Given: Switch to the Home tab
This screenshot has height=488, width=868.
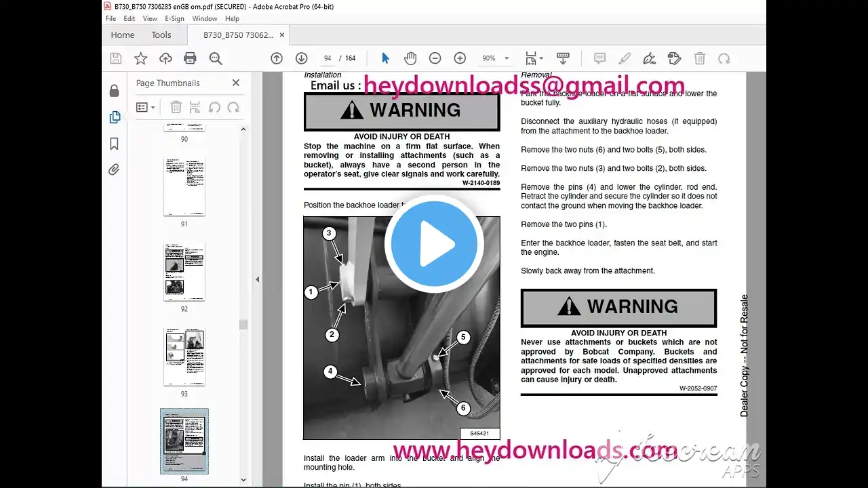Looking at the screenshot, I should (x=123, y=35).
